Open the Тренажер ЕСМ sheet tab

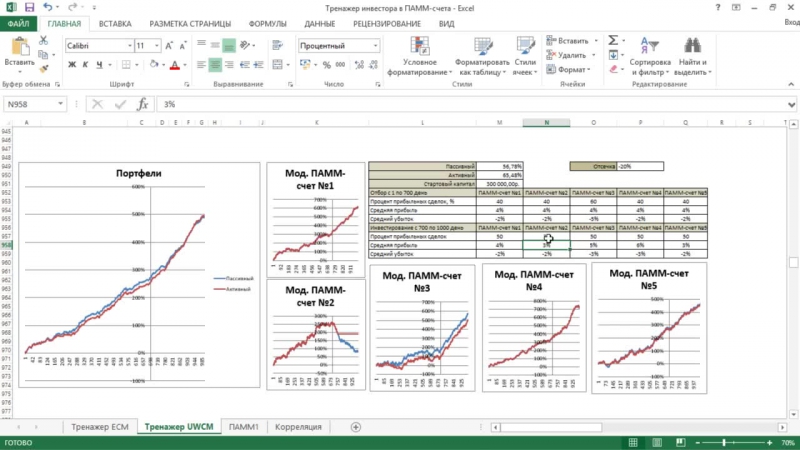[x=99, y=427]
